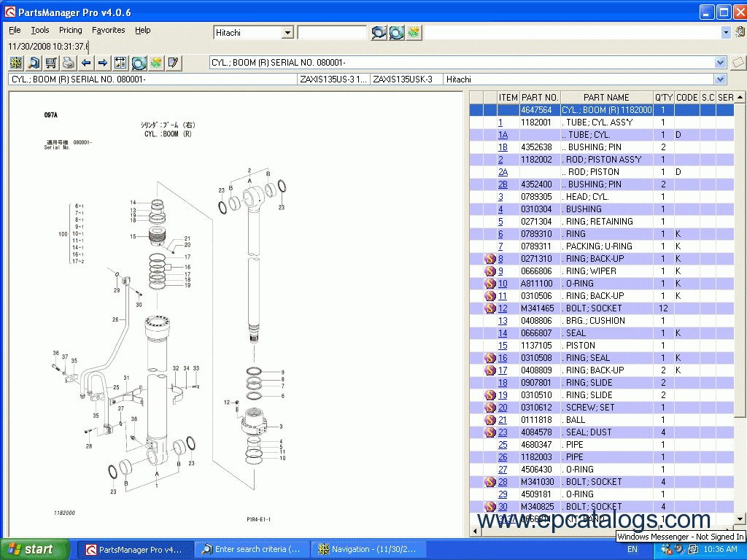747x560 pixels.
Task: Select the 4647564 CYL.; BOOM (R) row
Action: point(602,110)
